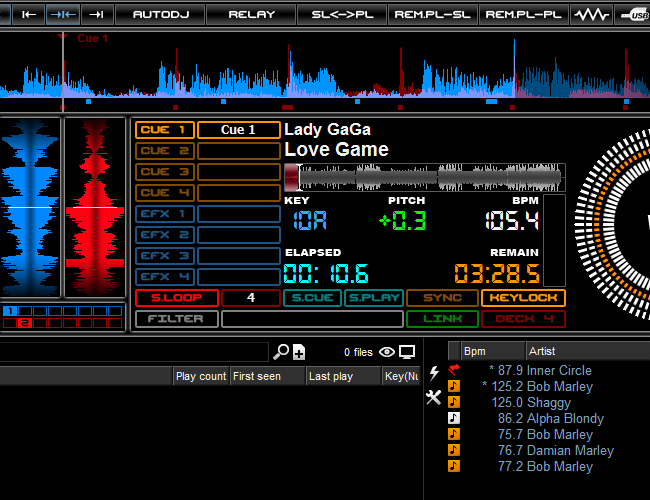The width and height of the screenshot is (650, 500).
Task: Click the jump-to-end arrow icon
Action: pyautogui.click(x=97, y=15)
